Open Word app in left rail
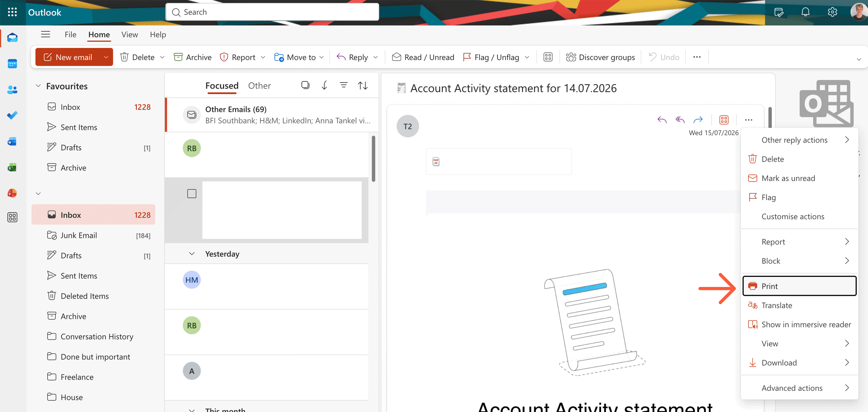868x412 pixels. pos(12,142)
